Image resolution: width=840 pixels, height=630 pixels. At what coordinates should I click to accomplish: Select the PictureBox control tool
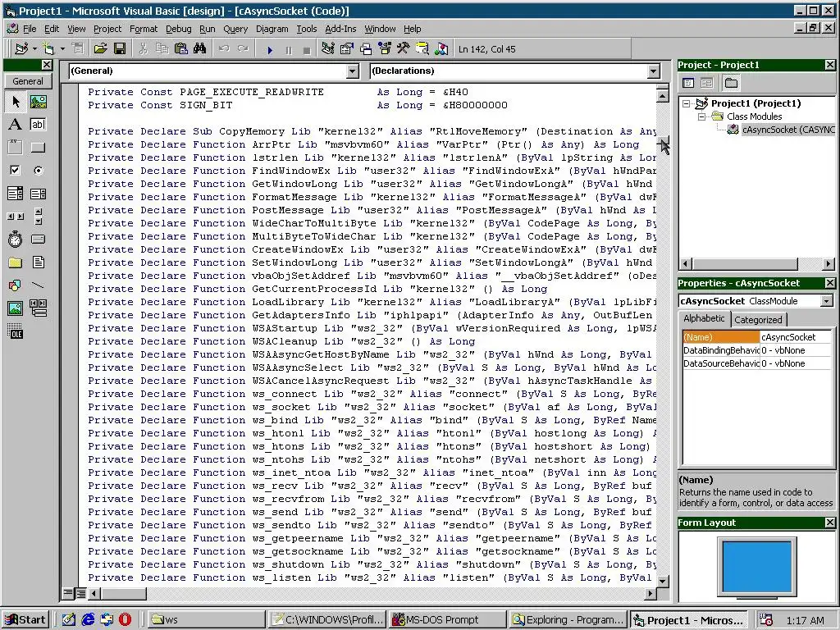tap(38, 101)
